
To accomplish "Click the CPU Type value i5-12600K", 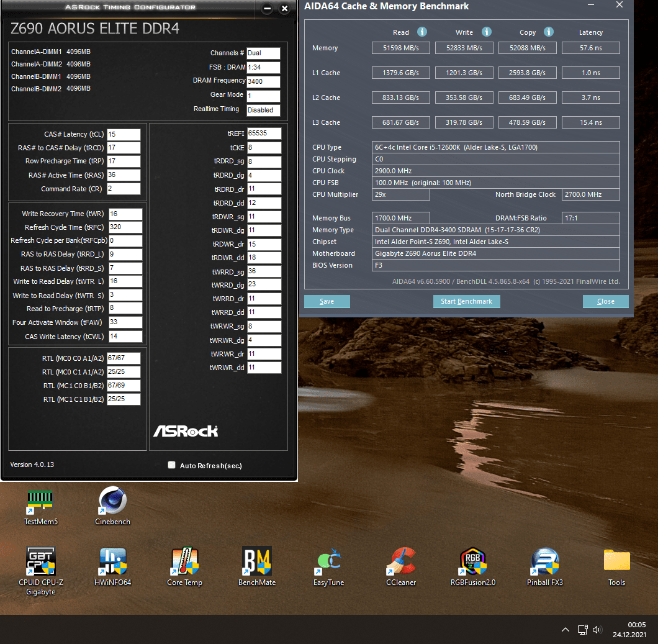I will (495, 147).
